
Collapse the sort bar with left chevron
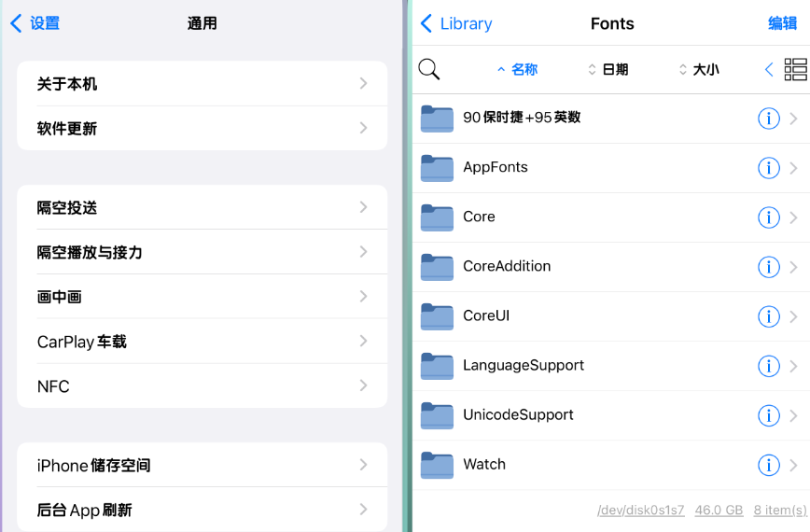769,69
